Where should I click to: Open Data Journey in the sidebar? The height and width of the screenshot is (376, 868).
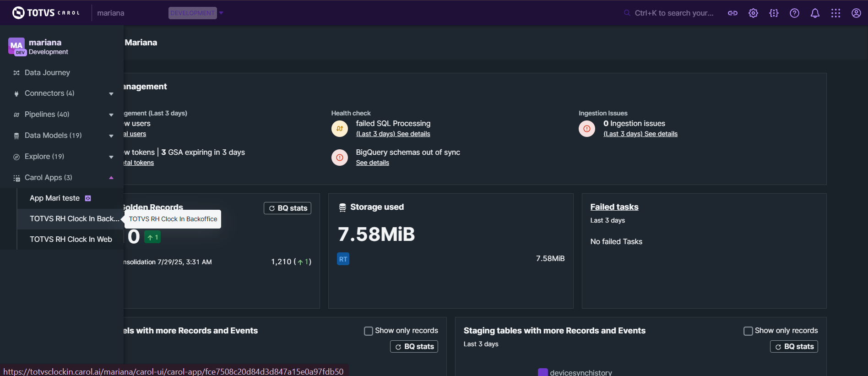(x=47, y=73)
